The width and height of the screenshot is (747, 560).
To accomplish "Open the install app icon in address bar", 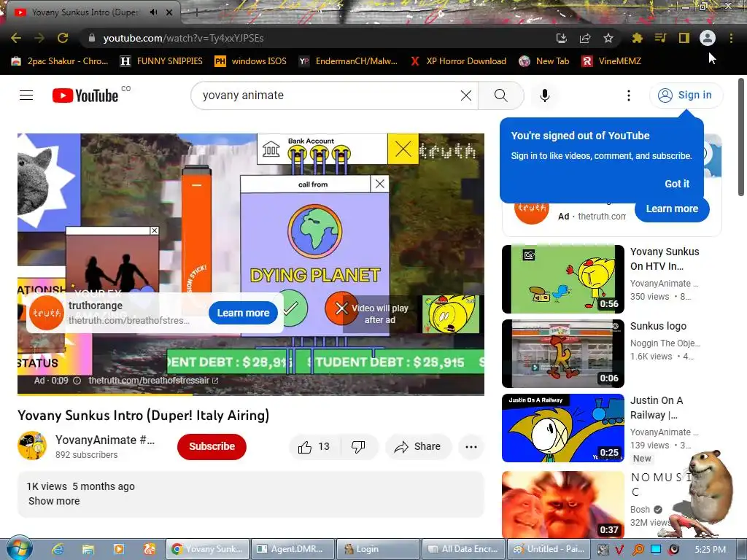I will (x=562, y=38).
